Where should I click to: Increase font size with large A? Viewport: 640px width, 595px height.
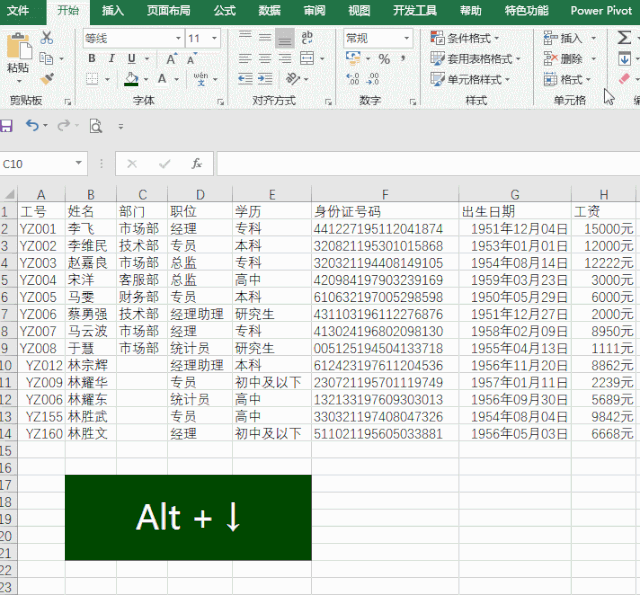[x=171, y=59]
